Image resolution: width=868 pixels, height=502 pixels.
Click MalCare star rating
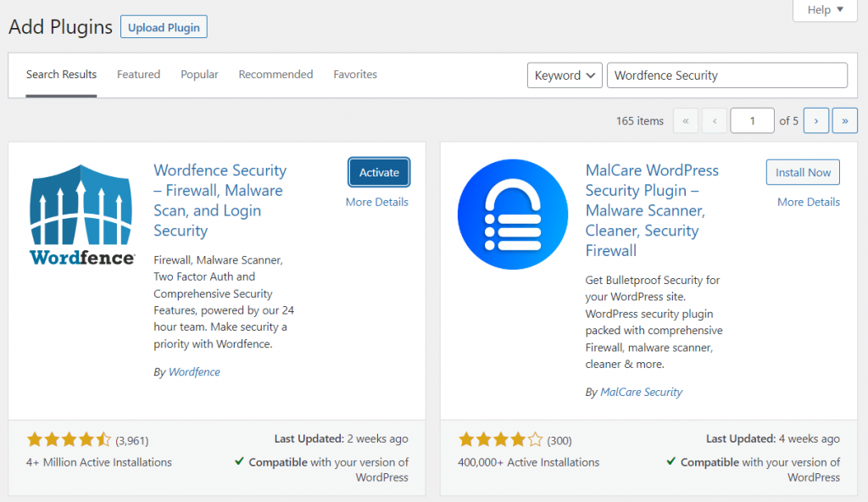tap(500, 439)
